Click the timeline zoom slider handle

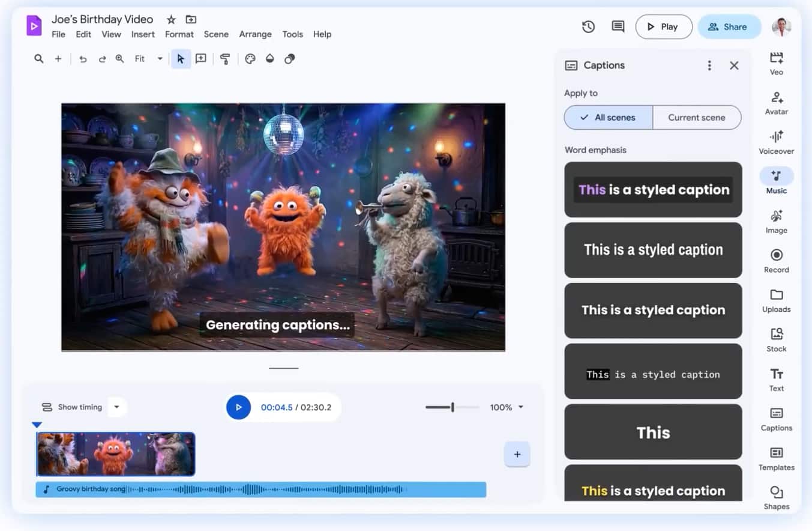click(x=453, y=407)
